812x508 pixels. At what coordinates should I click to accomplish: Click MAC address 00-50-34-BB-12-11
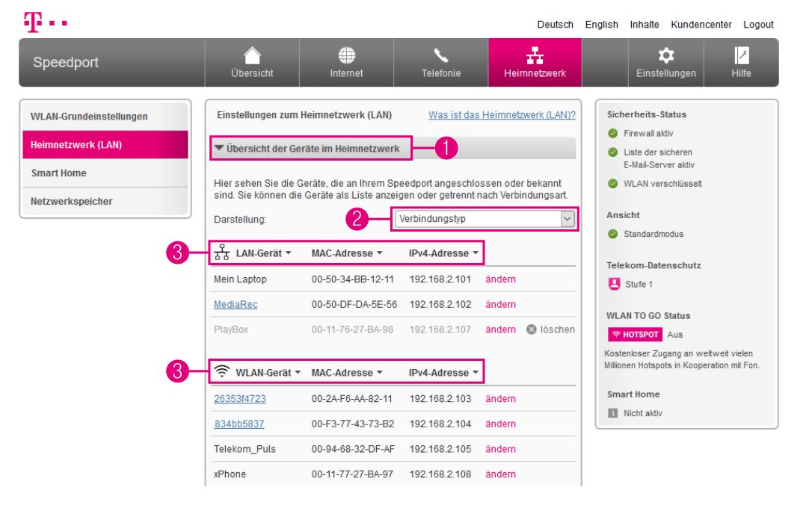353,279
